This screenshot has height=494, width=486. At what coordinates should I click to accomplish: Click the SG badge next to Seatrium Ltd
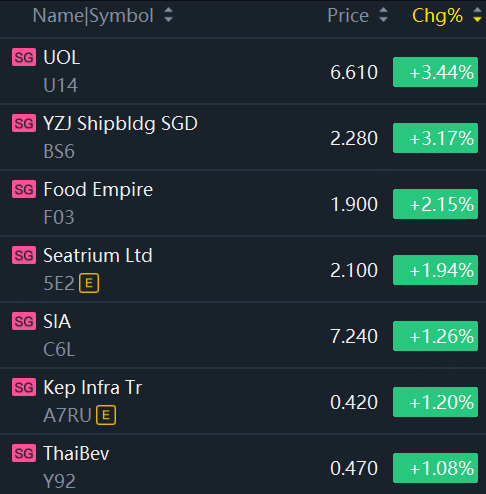point(24,255)
